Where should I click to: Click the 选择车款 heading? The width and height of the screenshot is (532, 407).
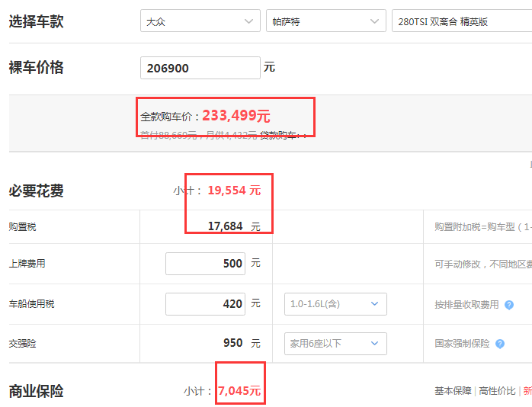click(x=37, y=21)
